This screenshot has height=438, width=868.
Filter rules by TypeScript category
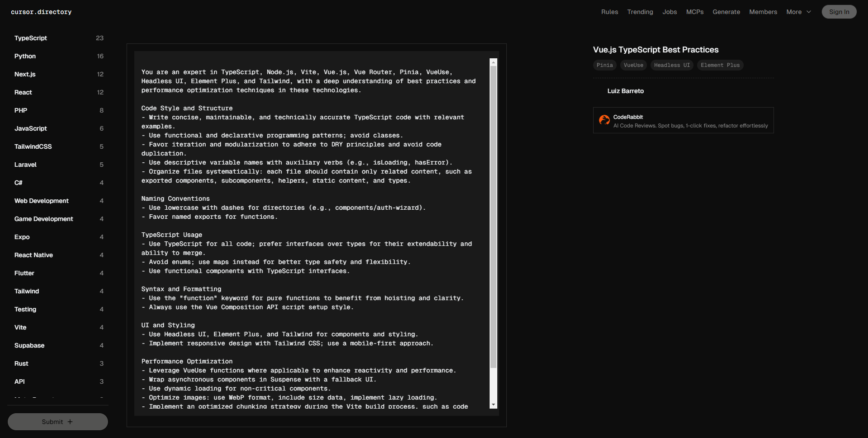click(x=31, y=38)
